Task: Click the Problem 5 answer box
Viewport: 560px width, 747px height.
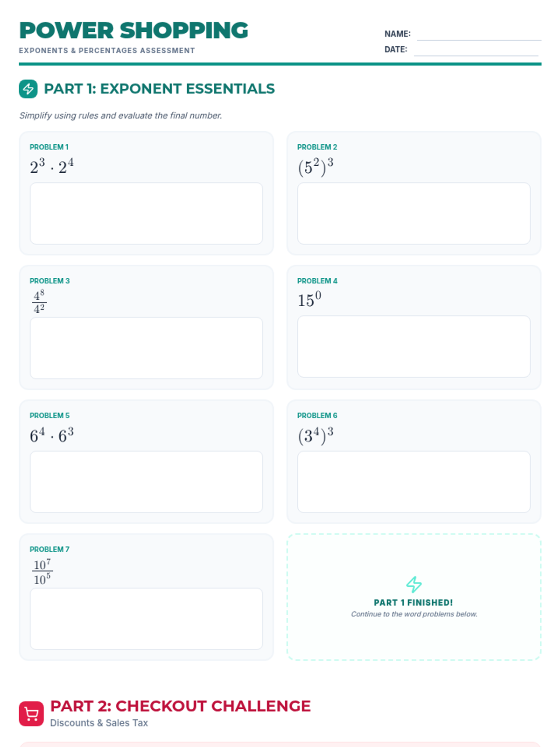Action: [x=147, y=482]
